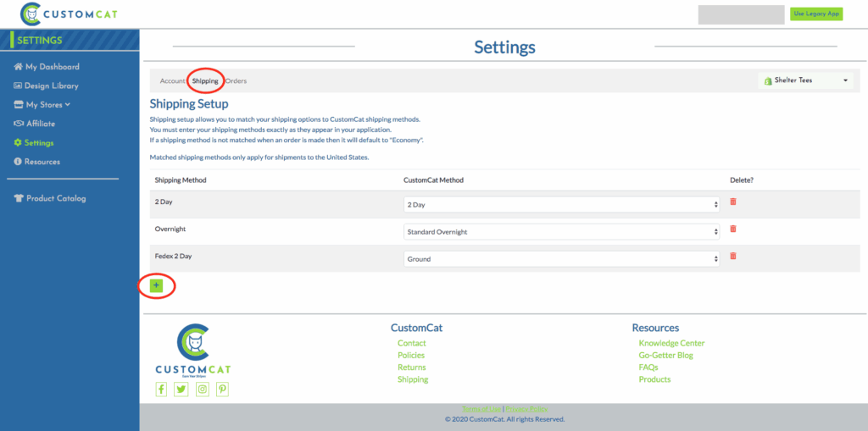This screenshot has width=868, height=431.
Task: Click the CustomCat logo in the header
Action: pos(69,14)
